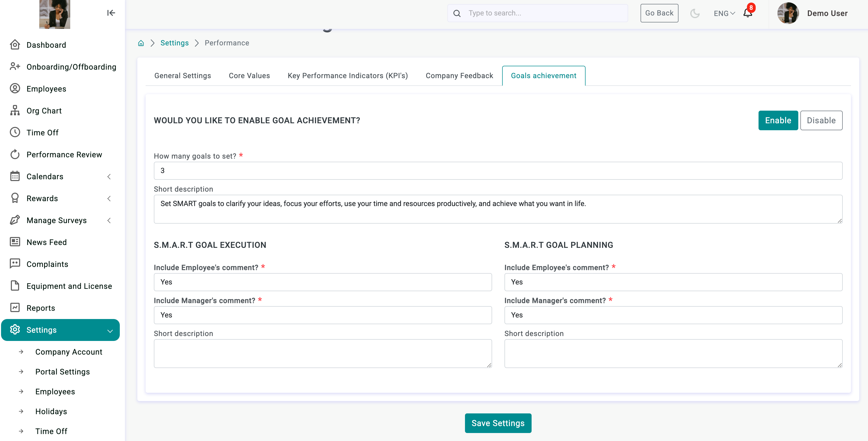
Task: Click the Employees user-circle icon in main menu
Action: pos(15,88)
